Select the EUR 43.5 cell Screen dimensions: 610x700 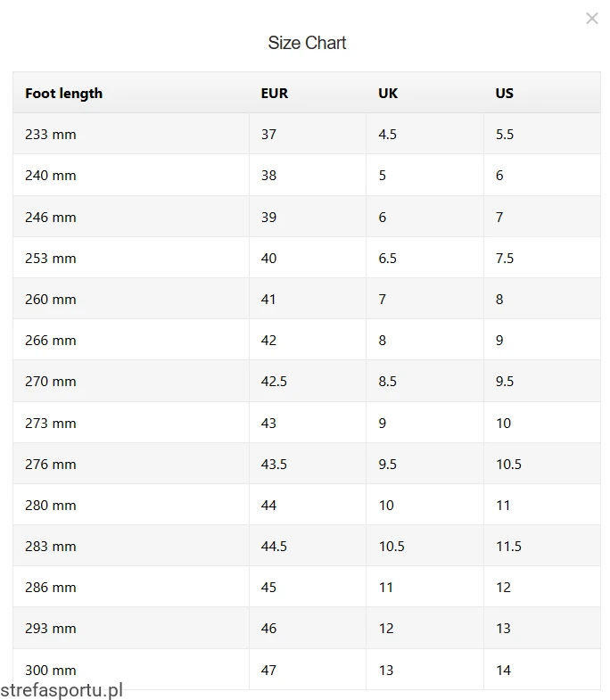click(x=274, y=465)
